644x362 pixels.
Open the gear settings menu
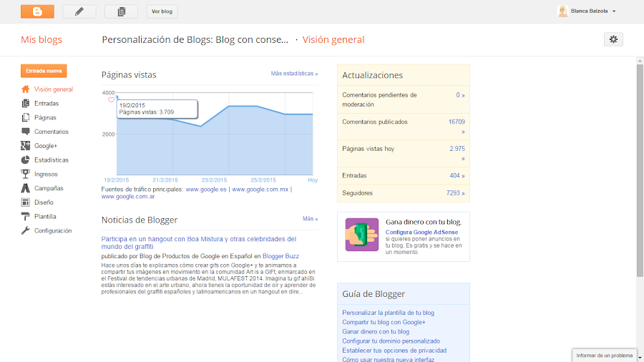point(614,39)
